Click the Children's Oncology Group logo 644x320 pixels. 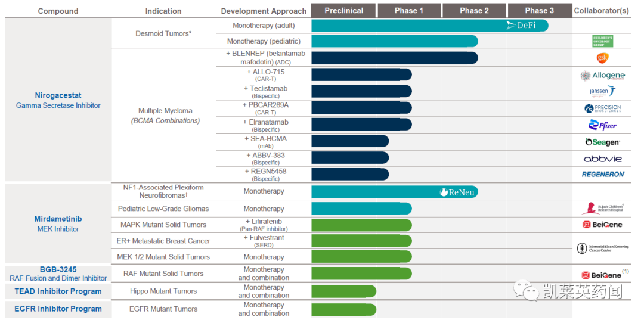coord(602,41)
